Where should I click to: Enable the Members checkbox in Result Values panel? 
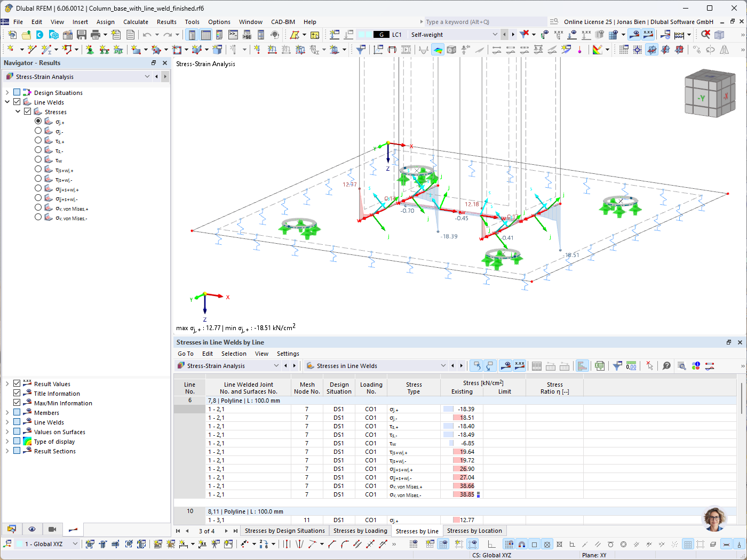(17, 412)
